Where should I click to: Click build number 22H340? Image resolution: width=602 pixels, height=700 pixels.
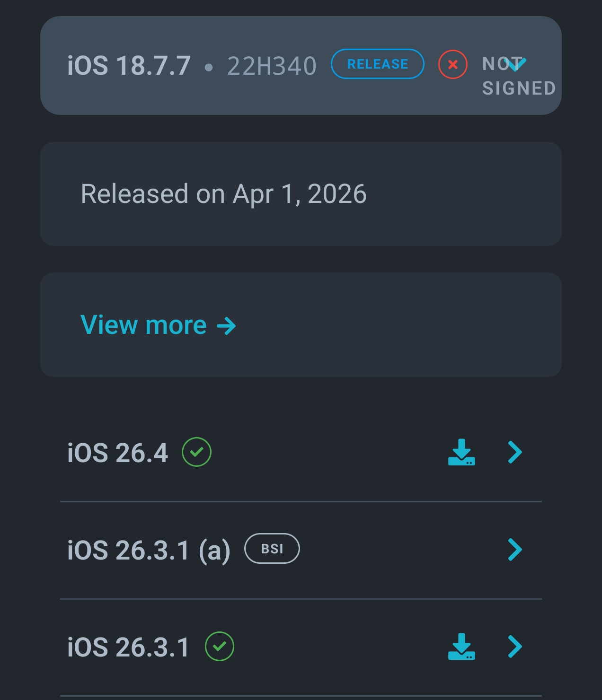(272, 66)
